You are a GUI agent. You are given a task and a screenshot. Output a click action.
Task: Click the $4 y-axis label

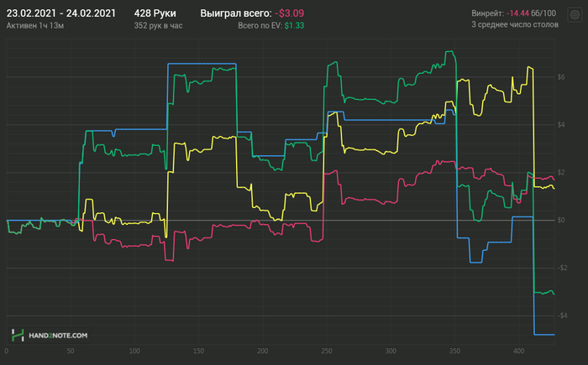coord(561,124)
